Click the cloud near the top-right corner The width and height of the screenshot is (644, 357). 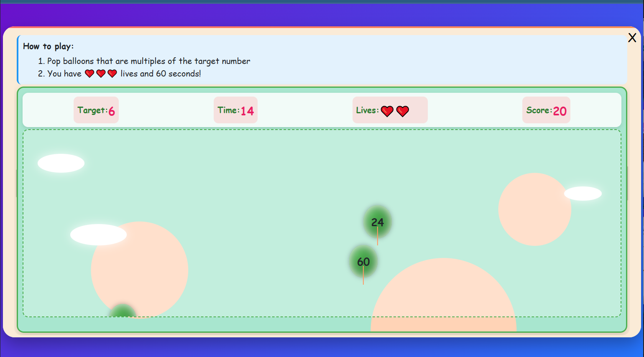[583, 194]
